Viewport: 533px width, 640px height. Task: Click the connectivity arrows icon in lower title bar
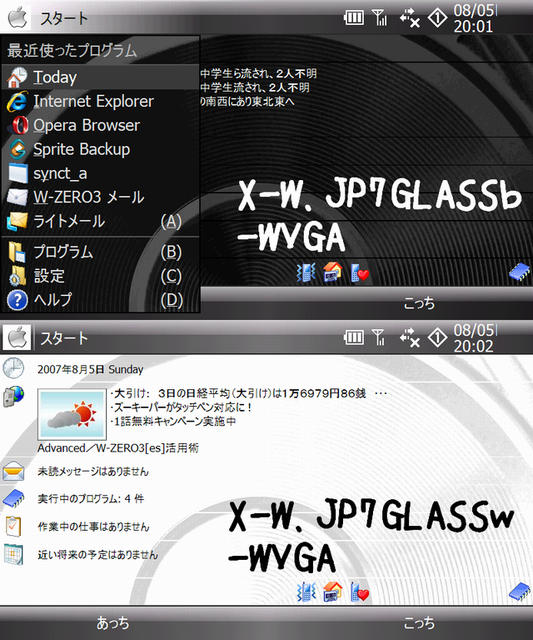[x=409, y=338]
